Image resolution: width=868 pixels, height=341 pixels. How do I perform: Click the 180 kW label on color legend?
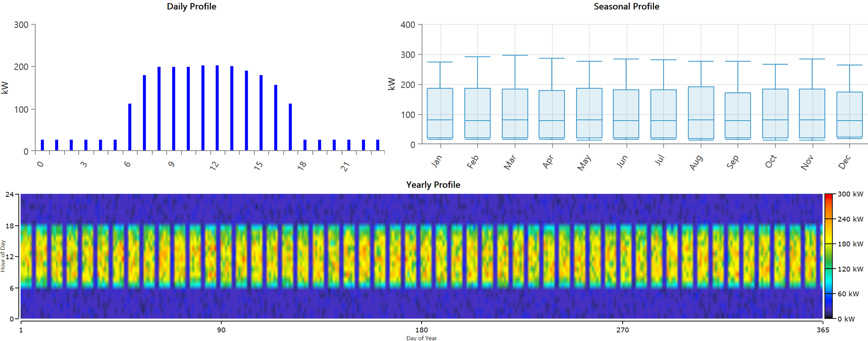tap(850, 244)
